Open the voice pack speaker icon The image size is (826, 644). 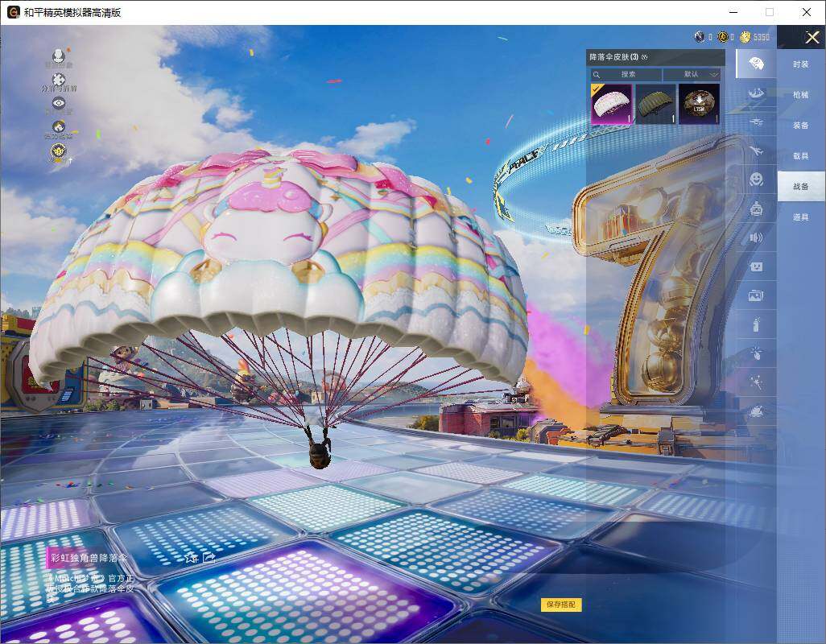(756, 237)
